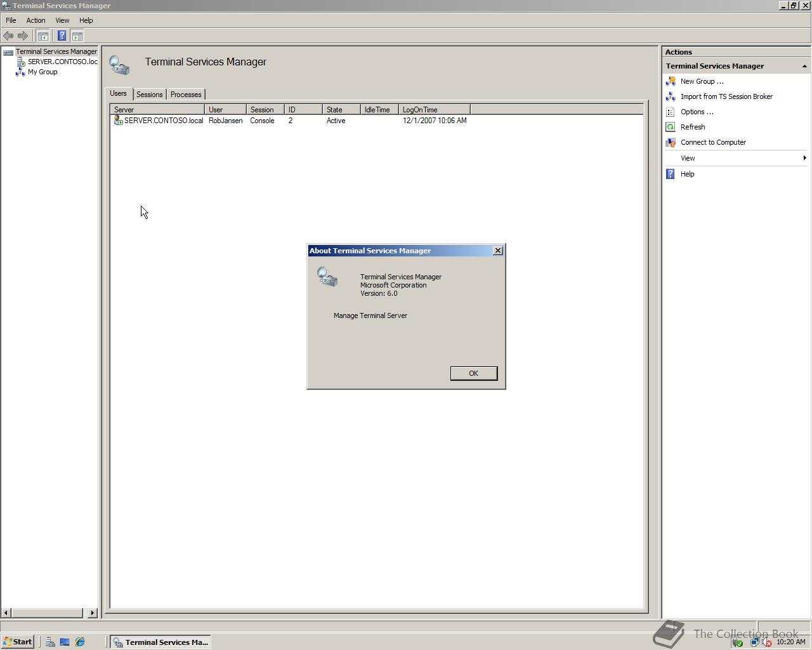Click Import from TS Session Broker link
Screen dimensions: 812x650
click(726, 96)
